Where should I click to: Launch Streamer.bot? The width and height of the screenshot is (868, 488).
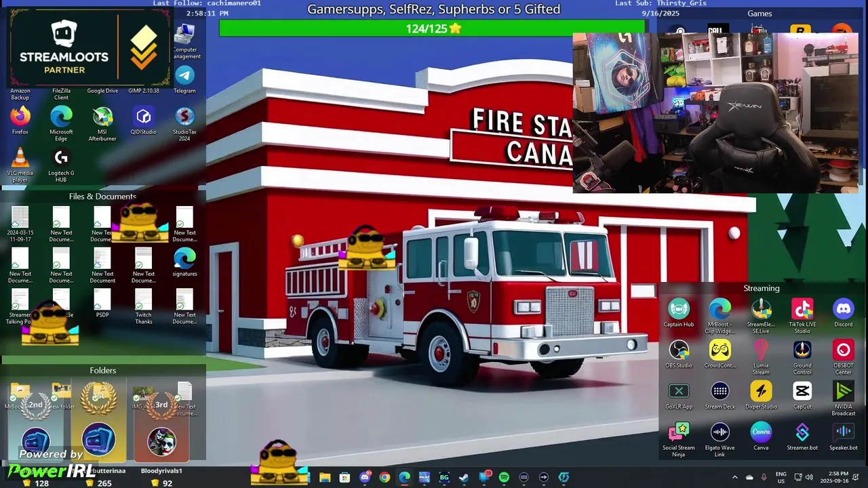click(802, 437)
